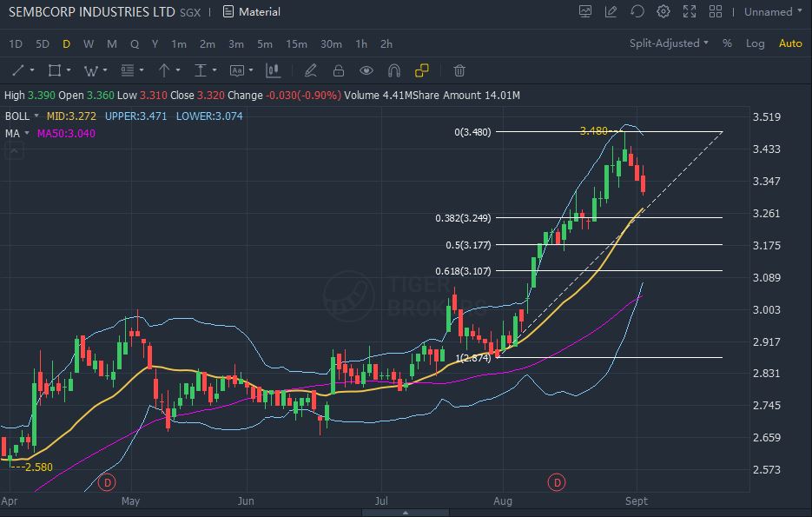Select the Fibonacci retracement lines tool
Screen dimensions: 812x517
(x=128, y=70)
